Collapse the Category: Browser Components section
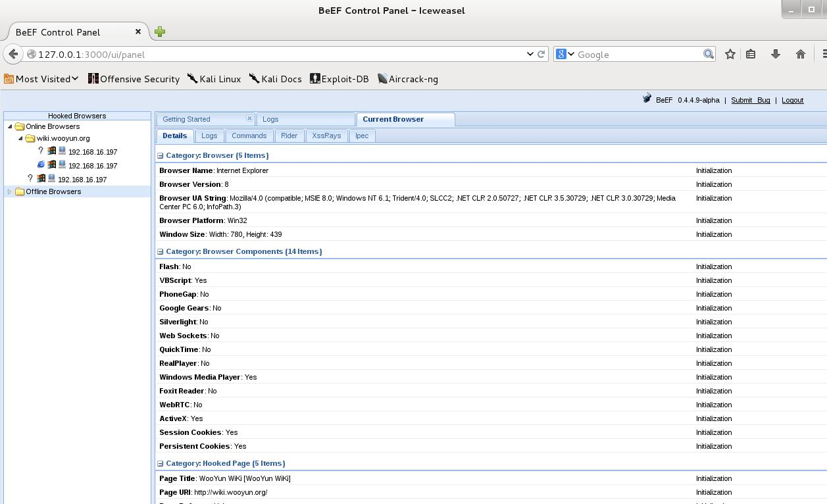827x504 pixels. [x=160, y=252]
